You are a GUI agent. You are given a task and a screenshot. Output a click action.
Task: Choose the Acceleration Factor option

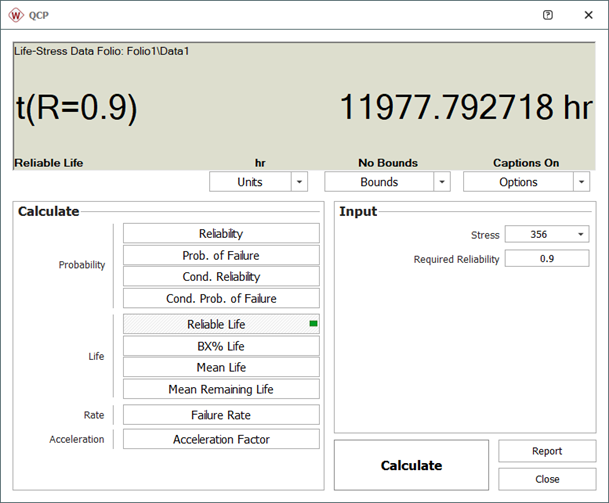[x=221, y=439]
